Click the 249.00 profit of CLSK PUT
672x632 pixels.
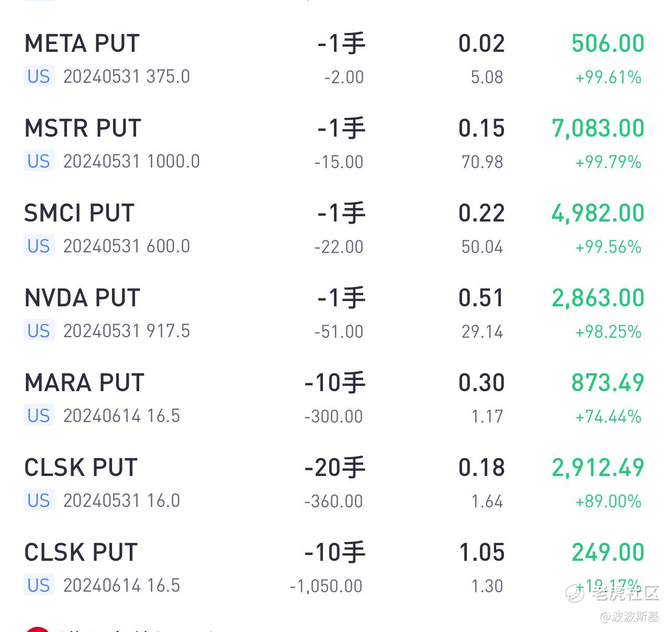608,552
